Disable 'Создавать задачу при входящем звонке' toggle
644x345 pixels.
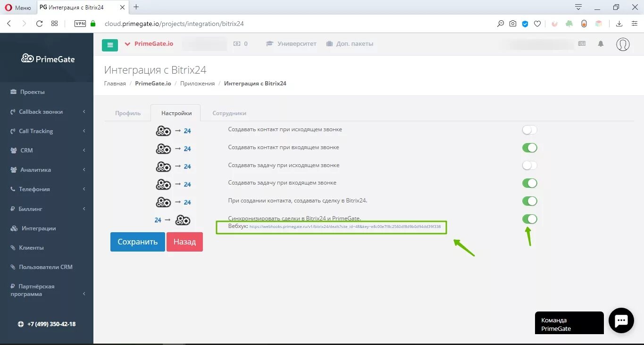(x=529, y=183)
